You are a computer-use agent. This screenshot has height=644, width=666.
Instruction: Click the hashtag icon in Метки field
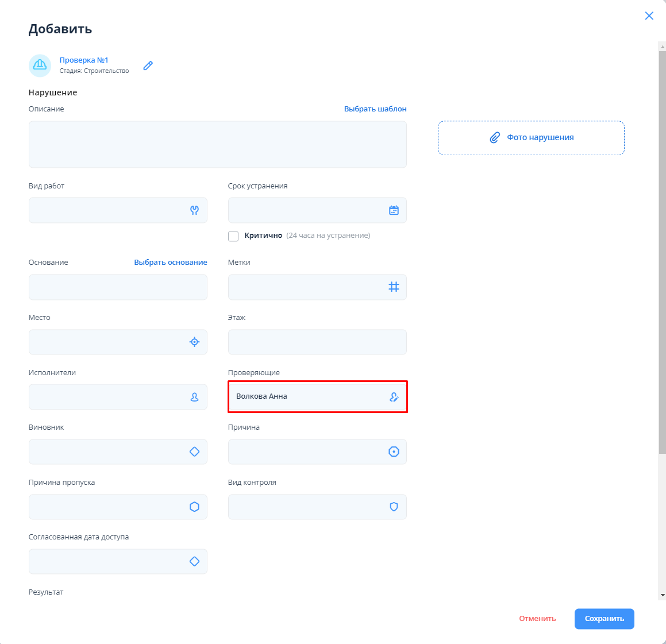[x=394, y=287]
